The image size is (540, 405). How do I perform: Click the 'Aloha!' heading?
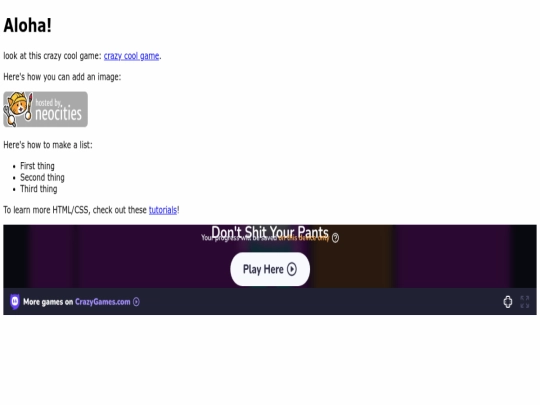pyautogui.click(x=28, y=25)
